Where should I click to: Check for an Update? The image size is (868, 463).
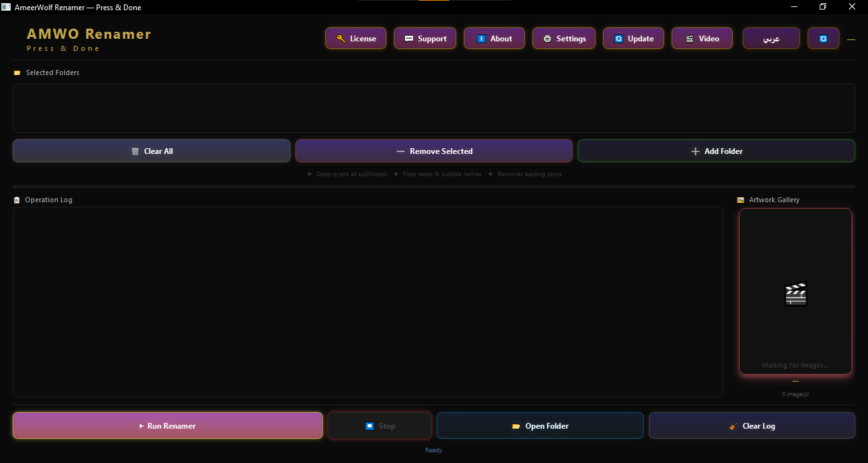click(634, 38)
